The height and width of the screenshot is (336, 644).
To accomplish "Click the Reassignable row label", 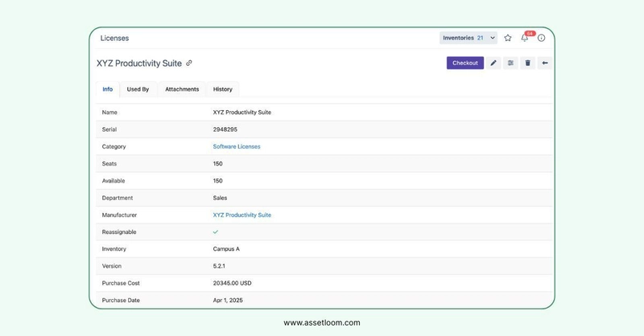I will coord(119,232).
